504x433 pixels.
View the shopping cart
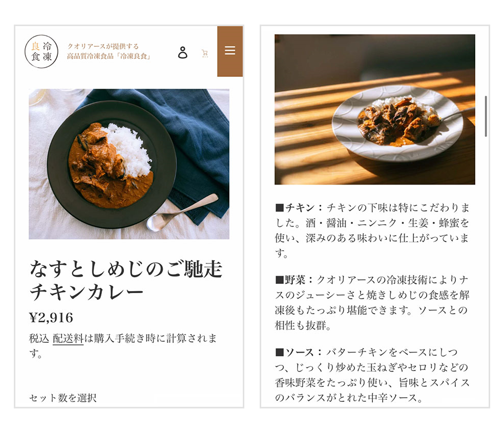(x=205, y=53)
